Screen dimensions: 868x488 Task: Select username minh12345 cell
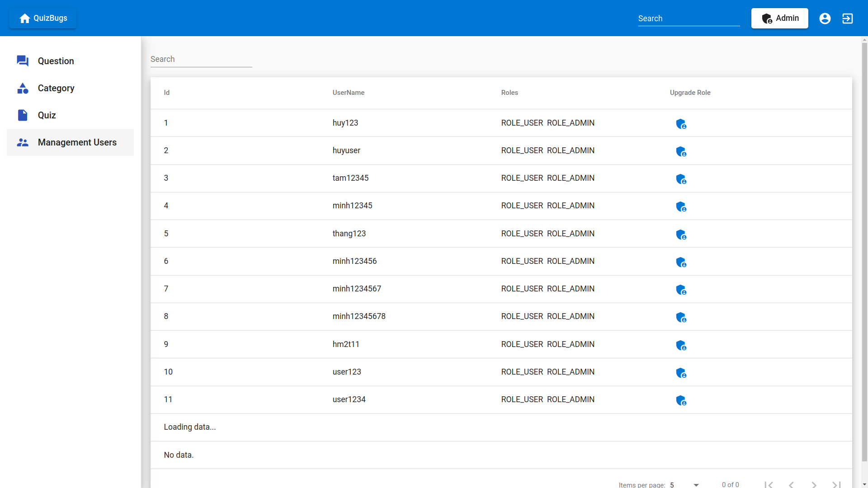pos(353,206)
